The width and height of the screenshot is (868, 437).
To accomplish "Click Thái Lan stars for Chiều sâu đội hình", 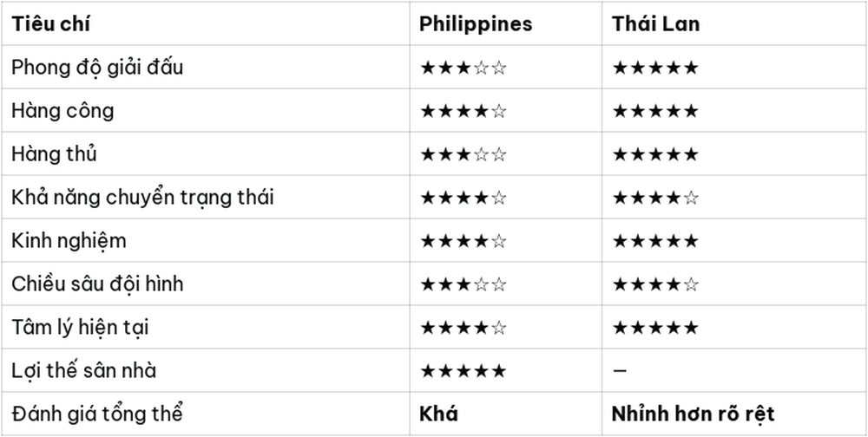I will click(654, 284).
